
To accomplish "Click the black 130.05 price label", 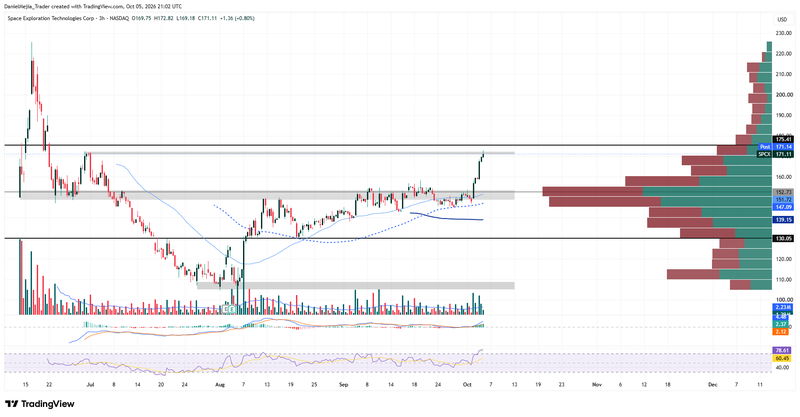I will coord(783,238).
